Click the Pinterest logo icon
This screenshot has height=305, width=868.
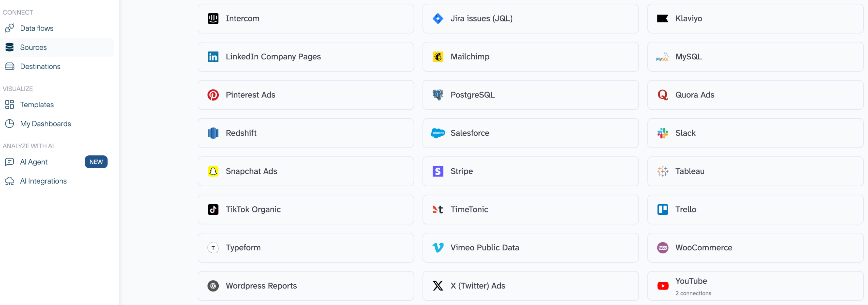tap(213, 95)
